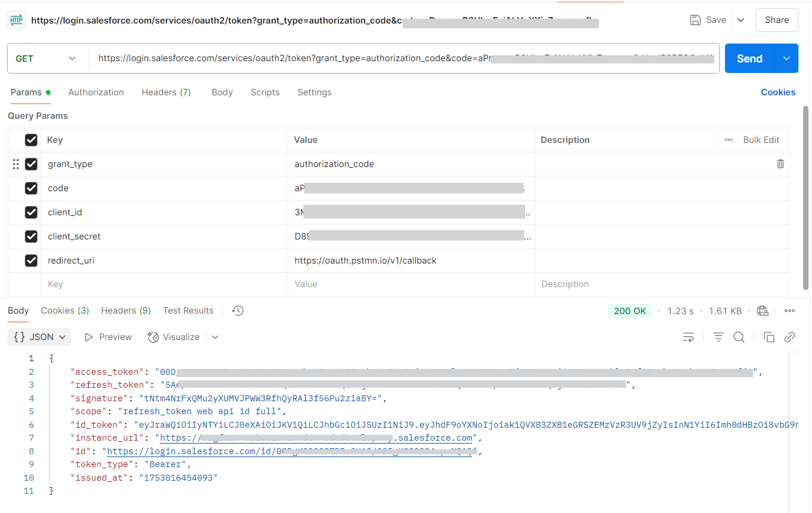
Task: Expand the Send button options
Action: click(x=786, y=58)
